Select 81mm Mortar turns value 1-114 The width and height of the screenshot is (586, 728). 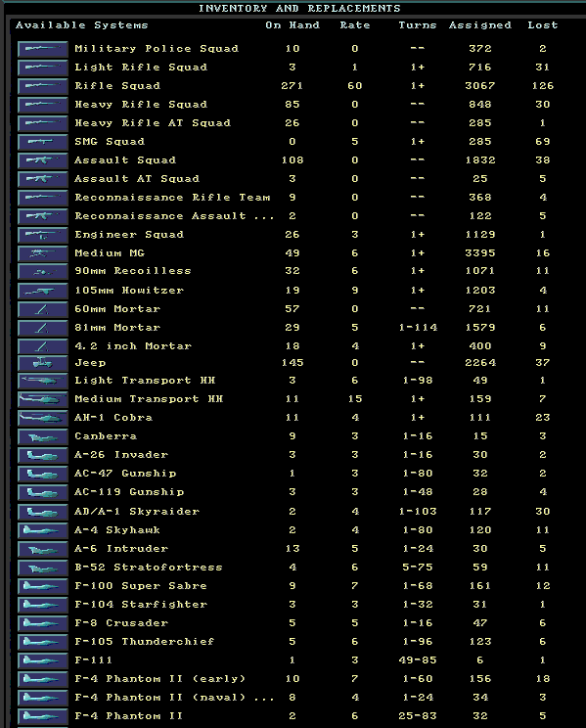(x=418, y=328)
